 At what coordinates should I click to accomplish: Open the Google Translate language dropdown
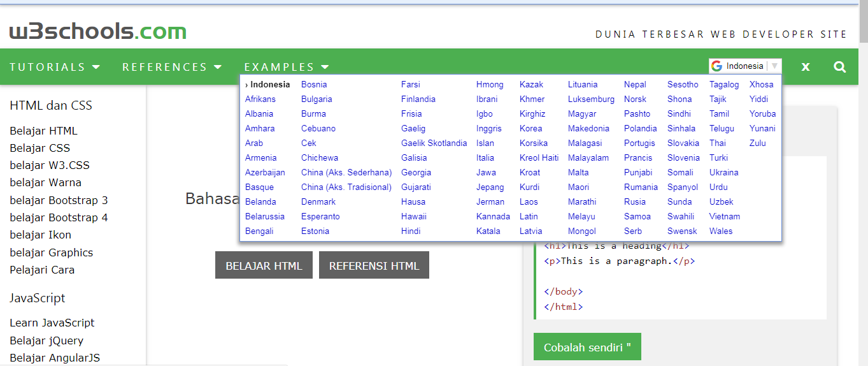745,66
